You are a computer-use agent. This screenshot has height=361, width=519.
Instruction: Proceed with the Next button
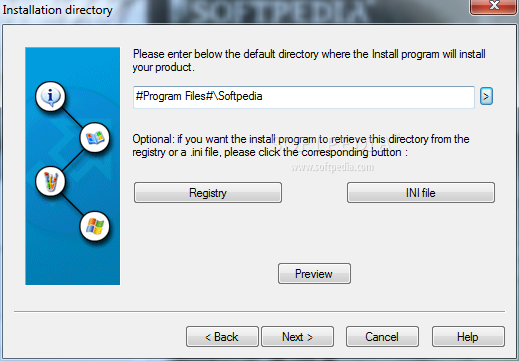(x=297, y=336)
